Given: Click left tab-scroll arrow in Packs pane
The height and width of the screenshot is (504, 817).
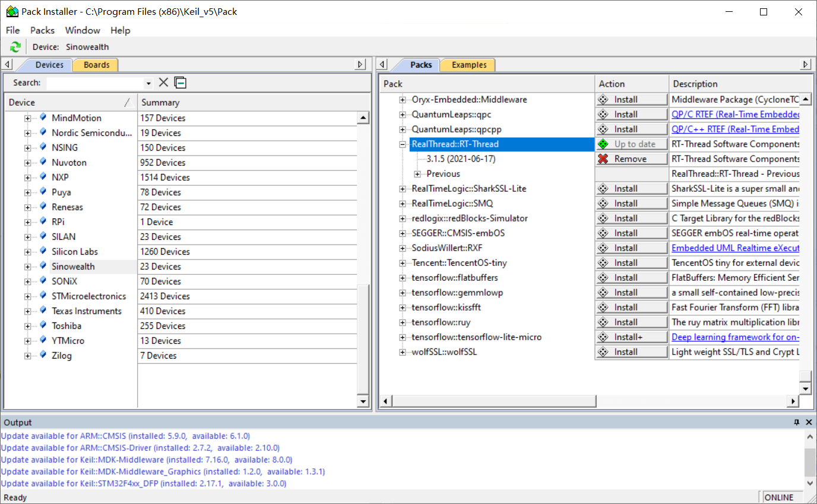Looking at the screenshot, I should tap(382, 64).
